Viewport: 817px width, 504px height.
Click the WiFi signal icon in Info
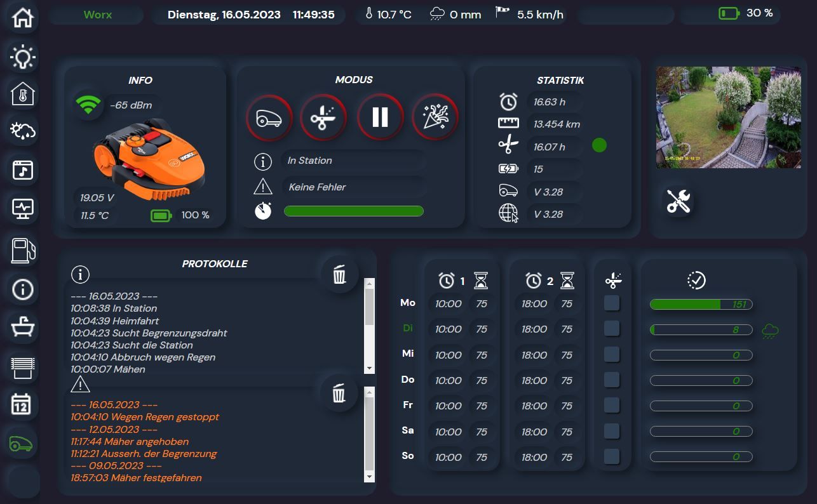89,105
